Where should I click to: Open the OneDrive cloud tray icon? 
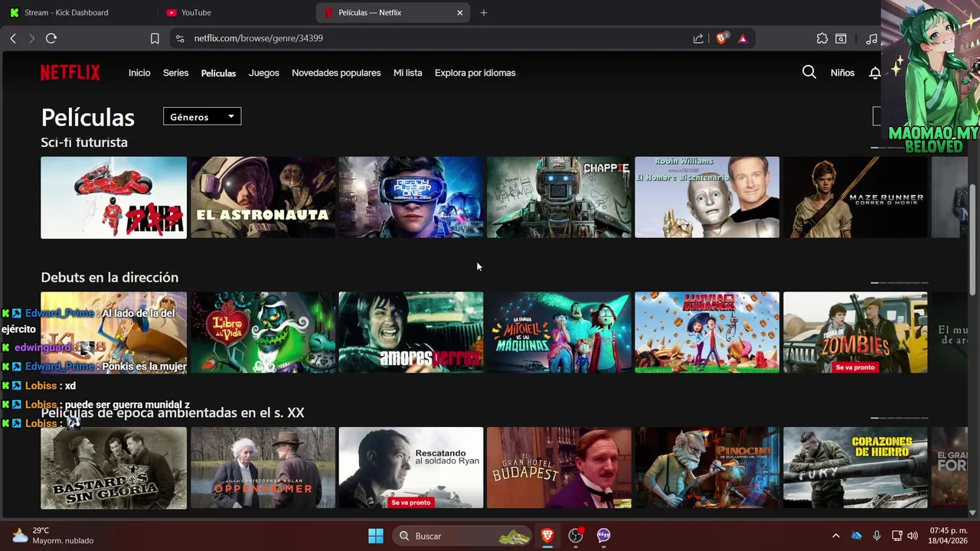click(857, 536)
